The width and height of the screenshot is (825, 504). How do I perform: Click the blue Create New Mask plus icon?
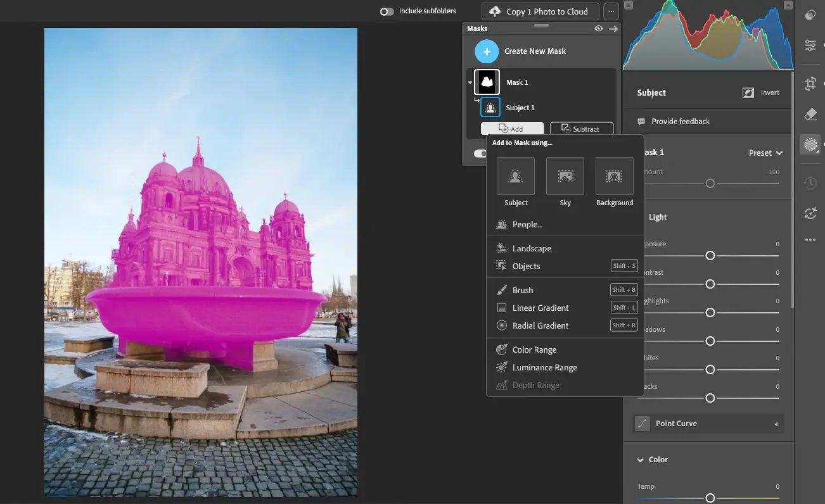487,51
